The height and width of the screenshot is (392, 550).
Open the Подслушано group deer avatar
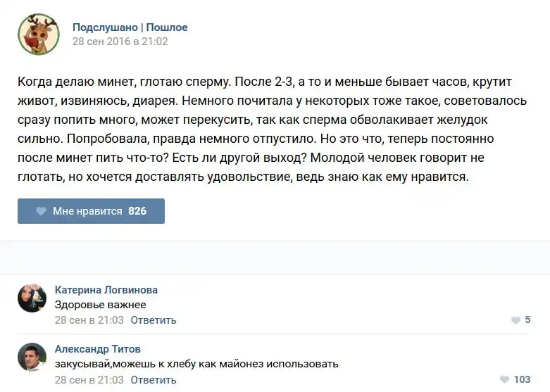(38, 34)
